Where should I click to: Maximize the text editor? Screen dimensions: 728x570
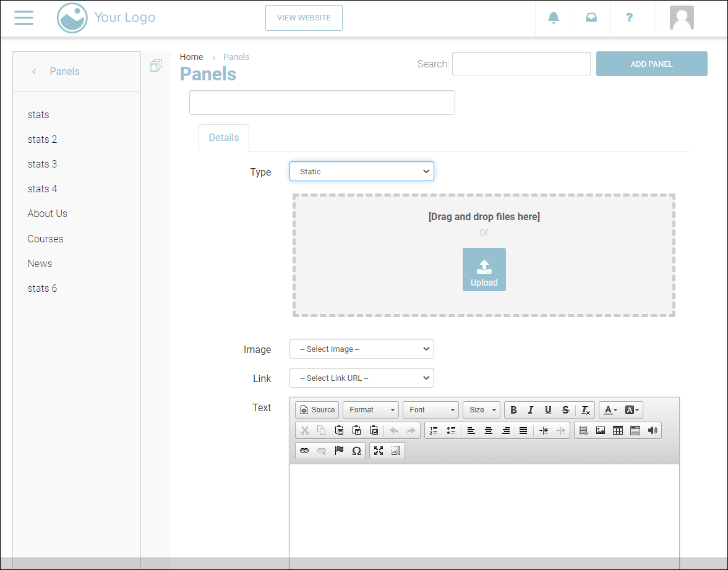tap(379, 451)
